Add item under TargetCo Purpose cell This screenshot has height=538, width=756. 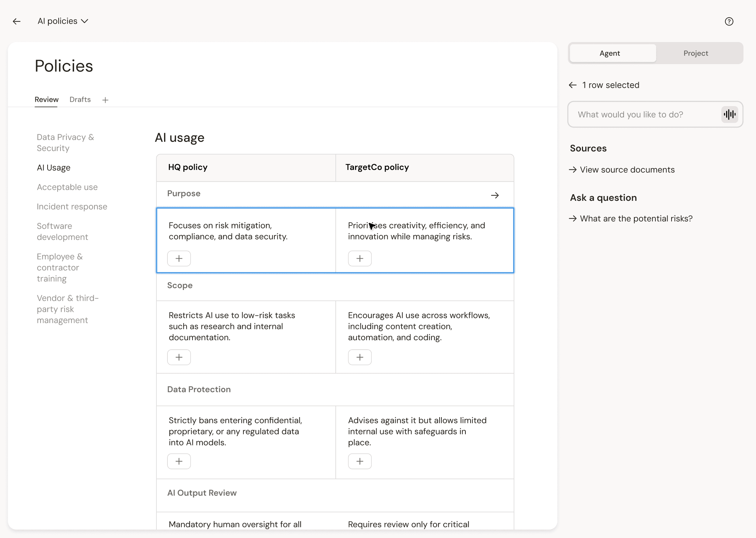(360, 259)
